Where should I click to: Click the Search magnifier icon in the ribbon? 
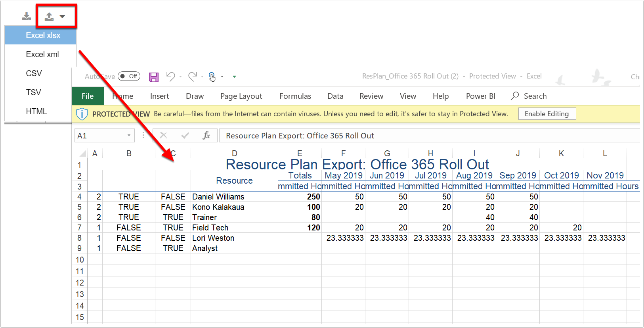(515, 96)
